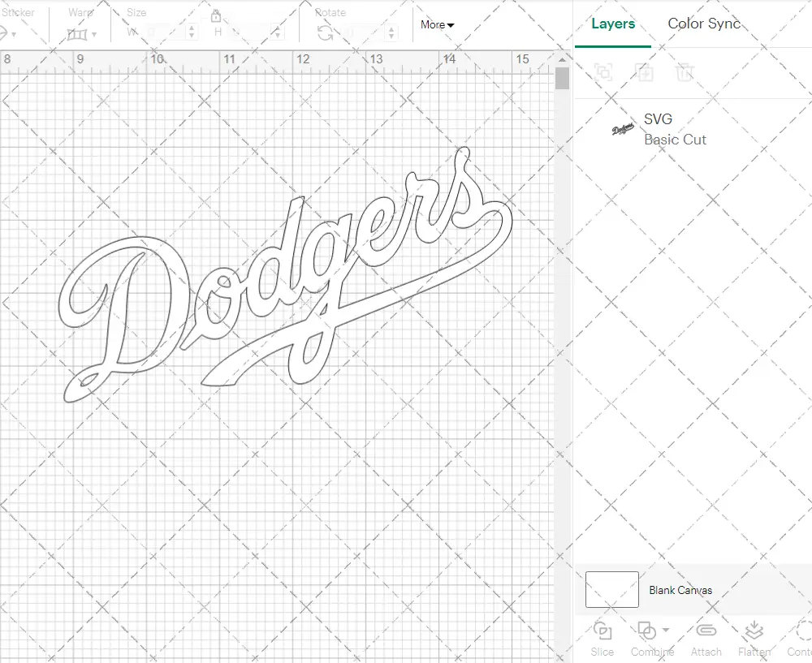Open the More dropdown menu
Image resolution: width=812 pixels, height=663 pixels.
437,25
